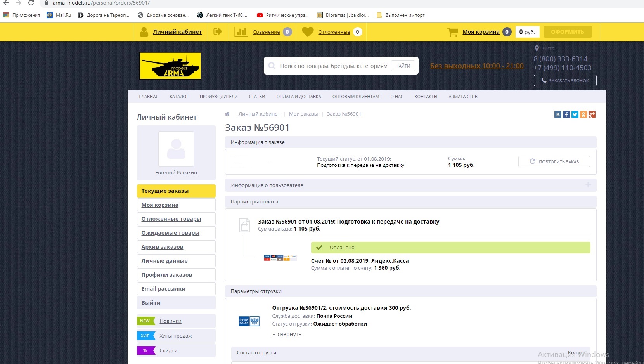This screenshot has width=644, height=364.
Task: Click the home breadcrumb icon
Action: pos(227,114)
